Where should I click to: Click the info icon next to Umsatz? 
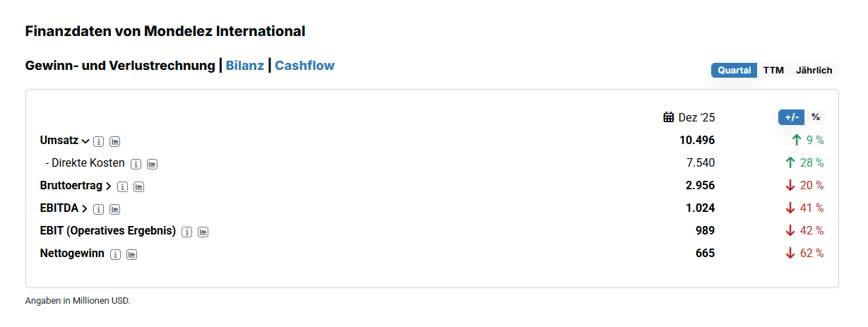point(99,141)
